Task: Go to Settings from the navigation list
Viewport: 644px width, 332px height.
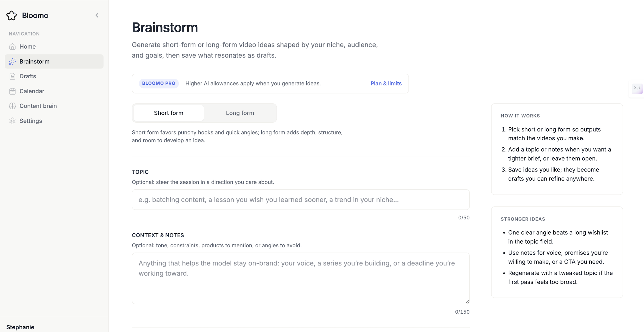Action: [x=31, y=121]
